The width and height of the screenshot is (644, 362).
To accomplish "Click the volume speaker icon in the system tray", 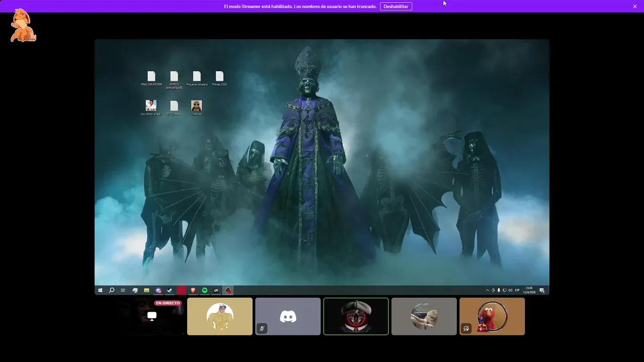I will coord(510,290).
